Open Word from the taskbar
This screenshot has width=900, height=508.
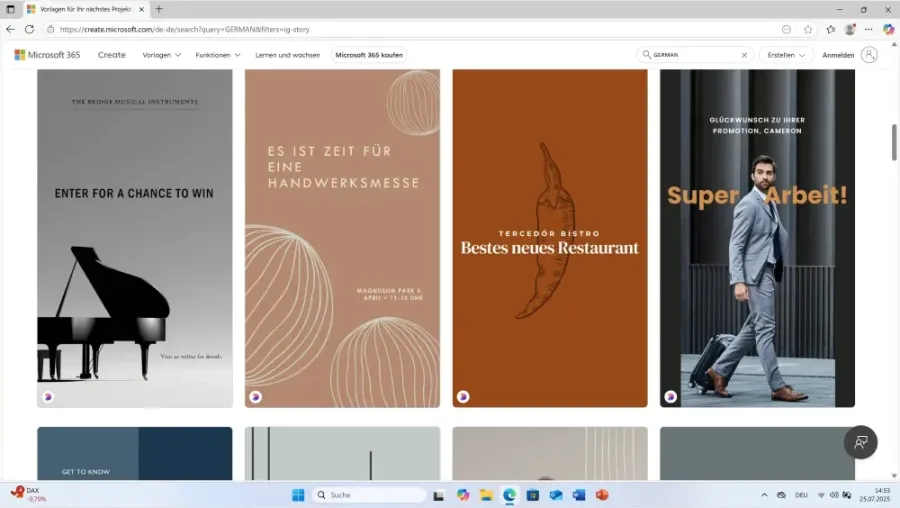click(x=579, y=495)
